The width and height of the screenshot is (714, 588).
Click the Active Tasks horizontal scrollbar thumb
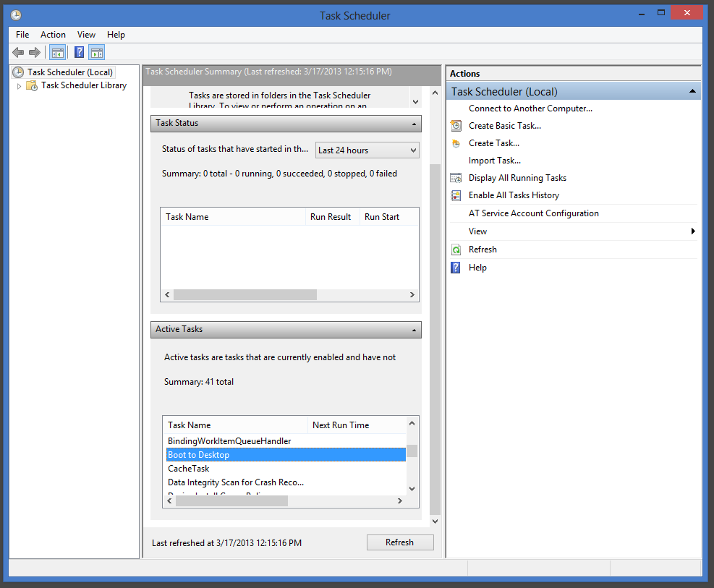[231, 500]
